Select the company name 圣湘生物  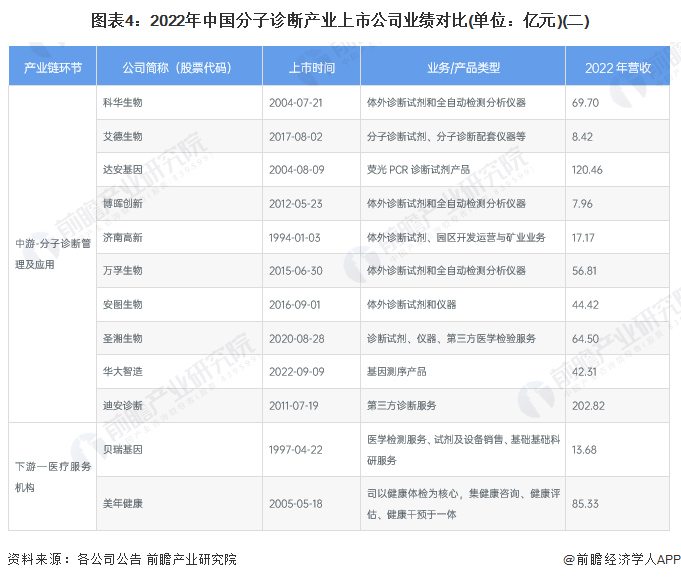click(122, 338)
